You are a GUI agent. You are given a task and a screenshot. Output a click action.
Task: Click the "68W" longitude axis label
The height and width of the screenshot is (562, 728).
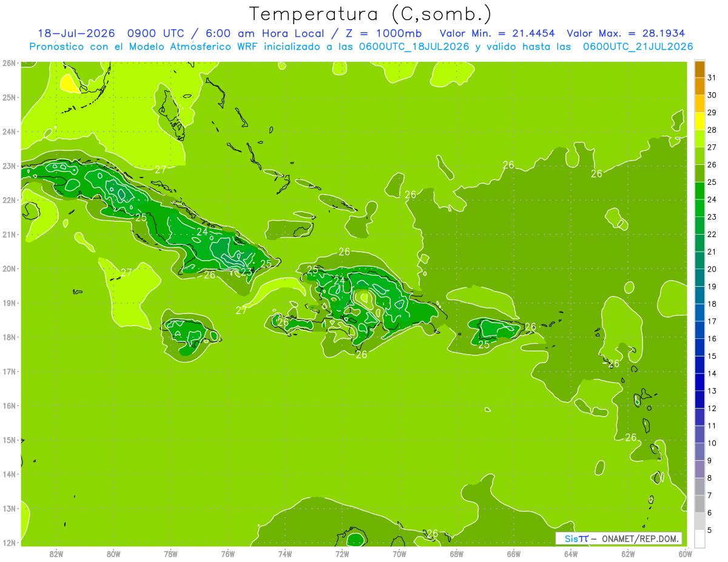[x=457, y=554]
